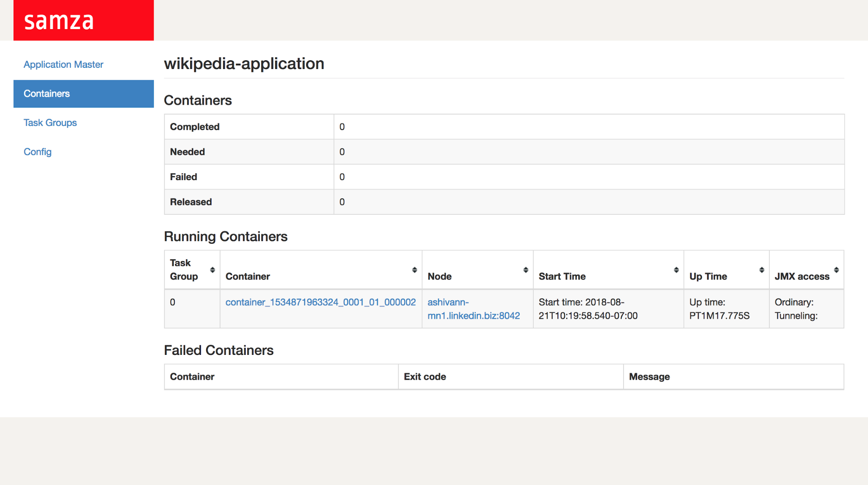This screenshot has width=868, height=485.
Task: Click the wikipedia-application page heading
Action: [244, 64]
